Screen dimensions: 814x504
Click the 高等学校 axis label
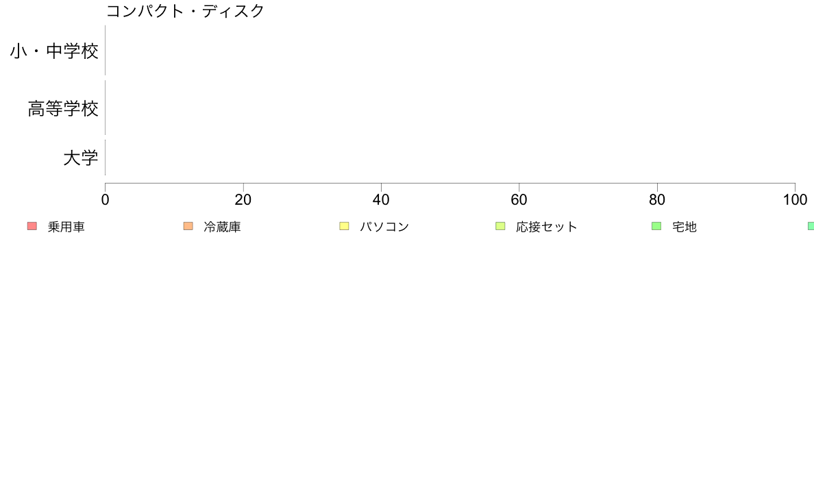[63, 108]
